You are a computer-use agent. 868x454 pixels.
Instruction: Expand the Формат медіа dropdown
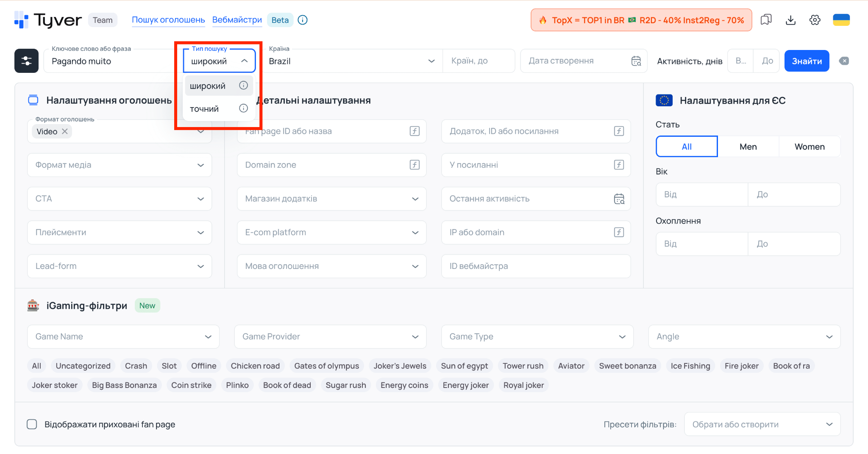[x=120, y=165]
